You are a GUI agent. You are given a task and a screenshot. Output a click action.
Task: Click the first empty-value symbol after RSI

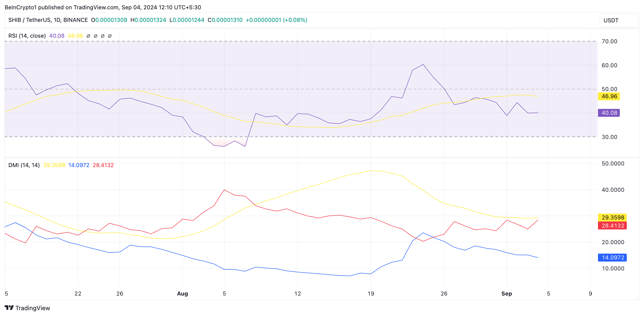88,36
